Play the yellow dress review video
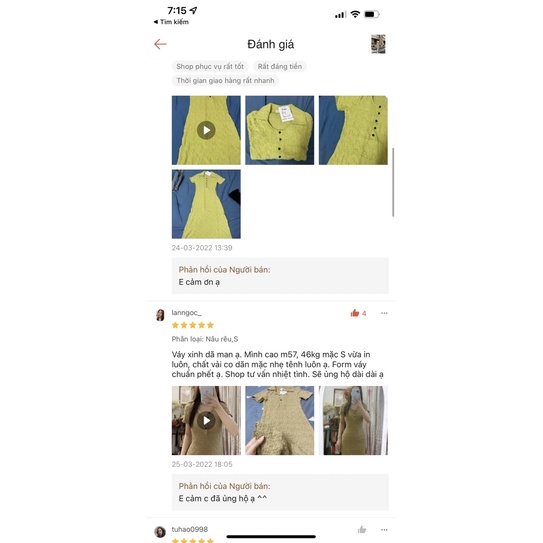Screen dimensions: 543x543 coord(206,130)
